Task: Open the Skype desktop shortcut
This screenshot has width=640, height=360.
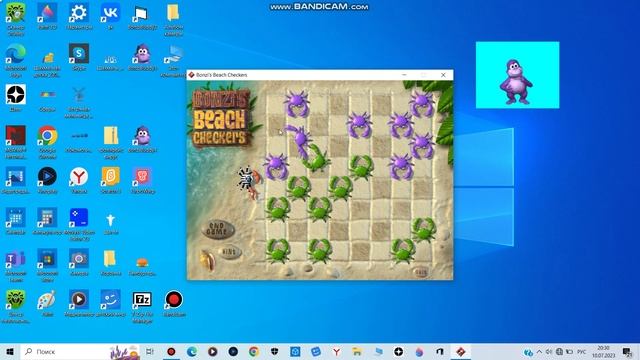Action: (x=79, y=54)
